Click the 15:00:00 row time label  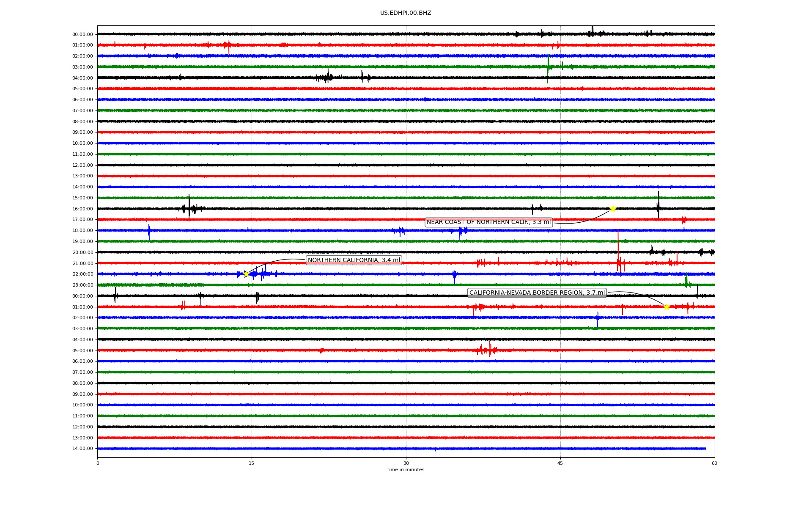[82, 198]
